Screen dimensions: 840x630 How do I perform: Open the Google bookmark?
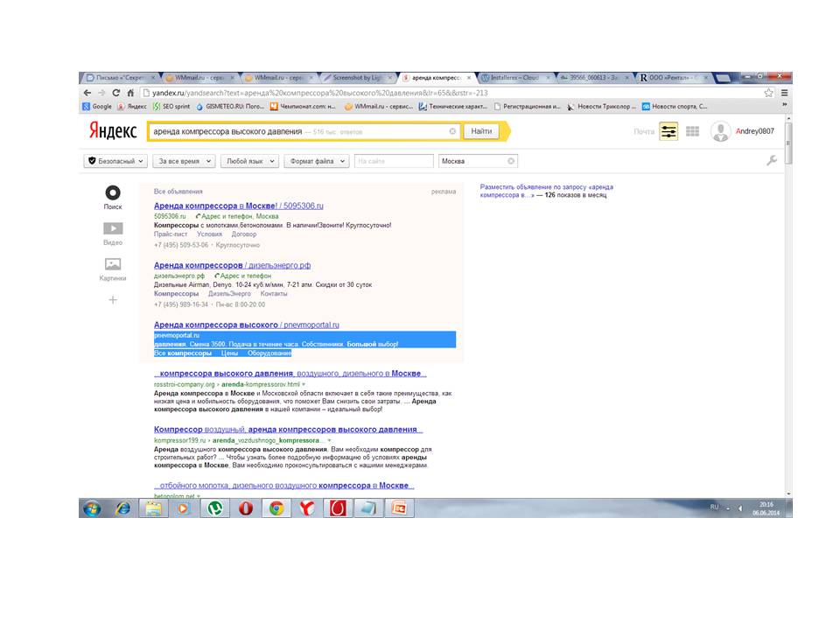tap(97, 107)
